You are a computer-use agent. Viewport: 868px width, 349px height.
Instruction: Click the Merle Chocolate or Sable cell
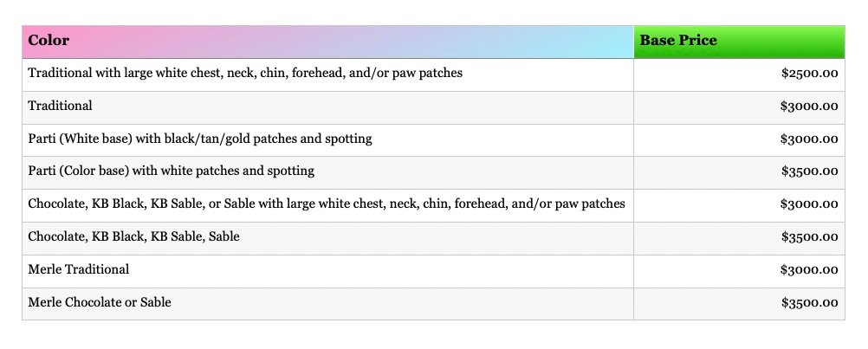(x=100, y=302)
